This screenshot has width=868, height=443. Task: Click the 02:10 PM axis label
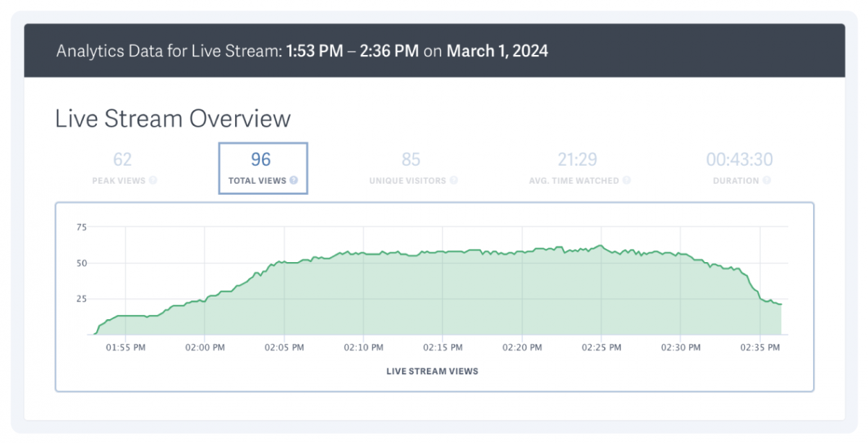(363, 347)
